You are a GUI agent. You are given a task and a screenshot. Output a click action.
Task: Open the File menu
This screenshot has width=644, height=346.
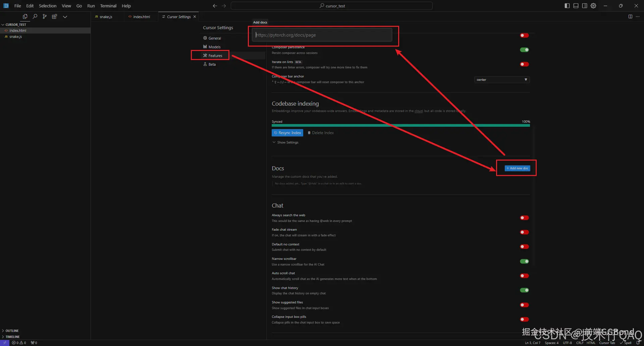tap(18, 6)
